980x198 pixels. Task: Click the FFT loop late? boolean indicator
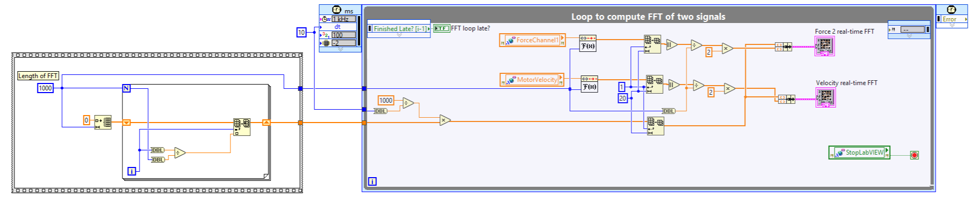(x=442, y=28)
